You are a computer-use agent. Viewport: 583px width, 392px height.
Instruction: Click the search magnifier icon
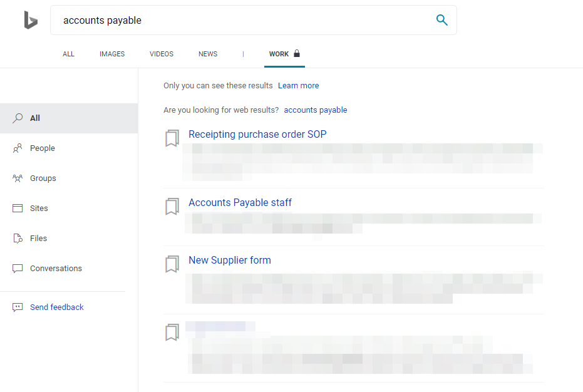point(441,20)
